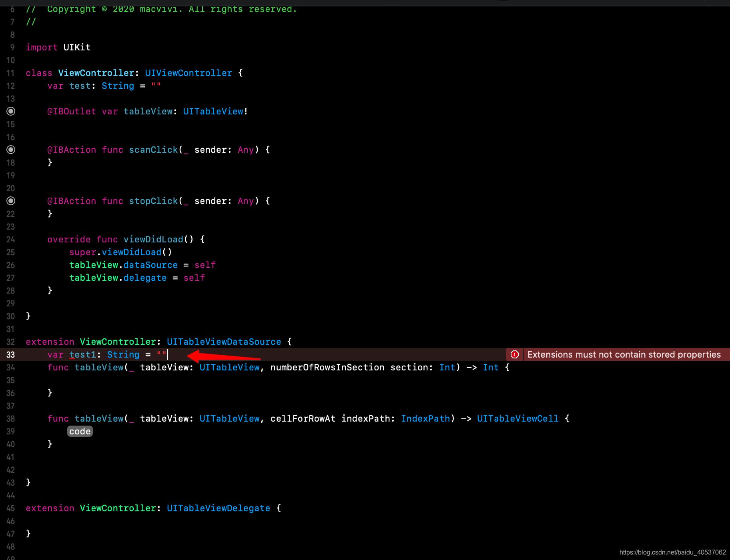Click 'numberOfRowsInSection' parameter label
Viewport: 730px width, 560px height.
327,367
